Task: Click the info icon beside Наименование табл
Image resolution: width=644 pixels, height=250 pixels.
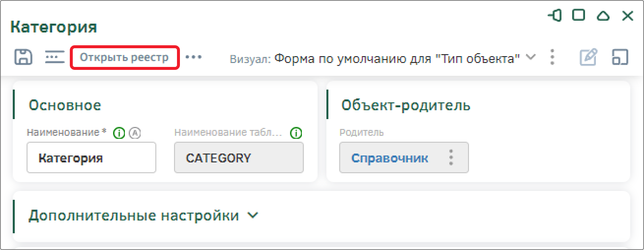Action: (x=296, y=133)
